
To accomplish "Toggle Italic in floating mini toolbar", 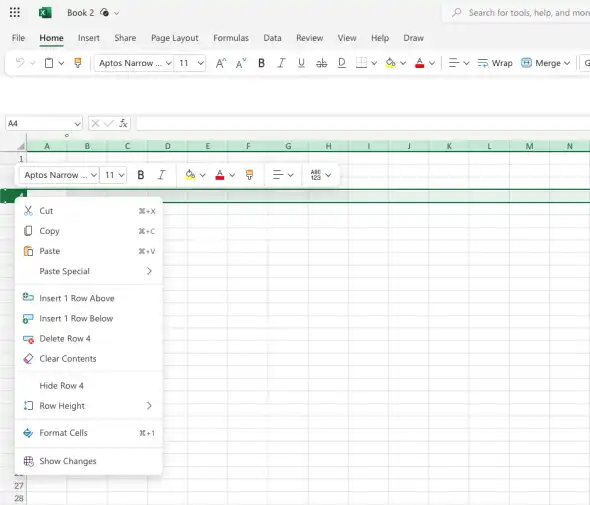I will pyautogui.click(x=161, y=175).
